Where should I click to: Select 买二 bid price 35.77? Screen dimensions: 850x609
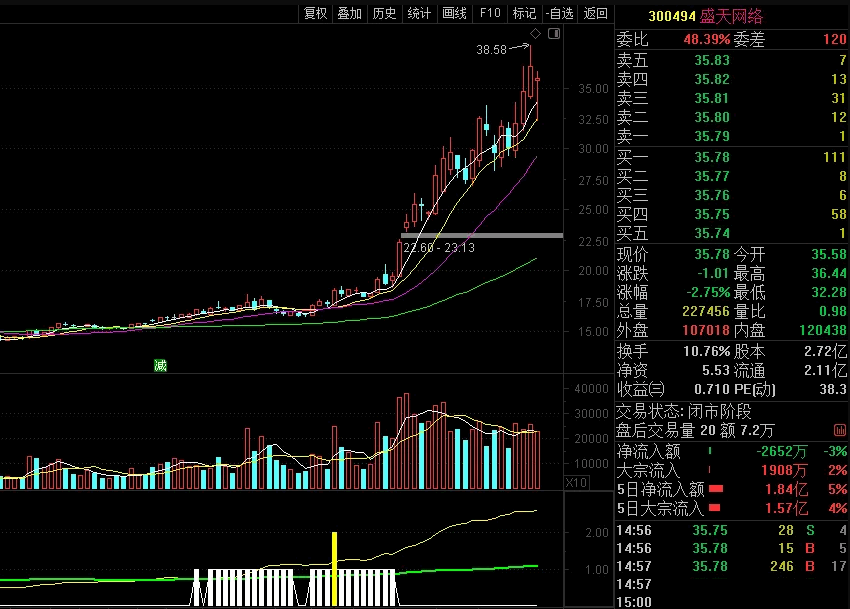coord(712,176)
